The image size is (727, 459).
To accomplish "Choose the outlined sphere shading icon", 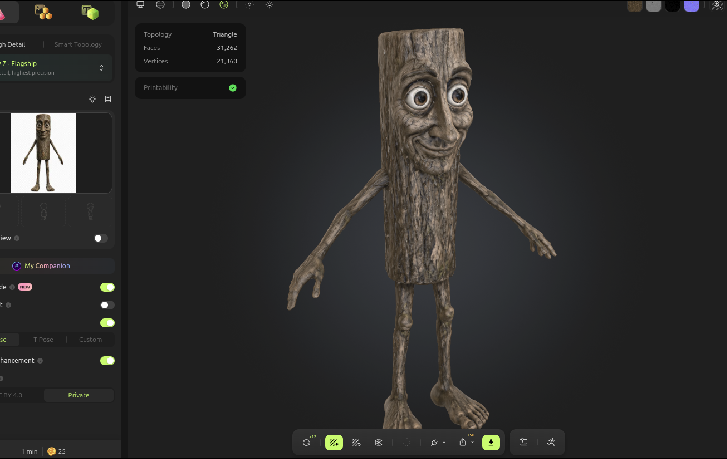I will click(x=204, y=5).
